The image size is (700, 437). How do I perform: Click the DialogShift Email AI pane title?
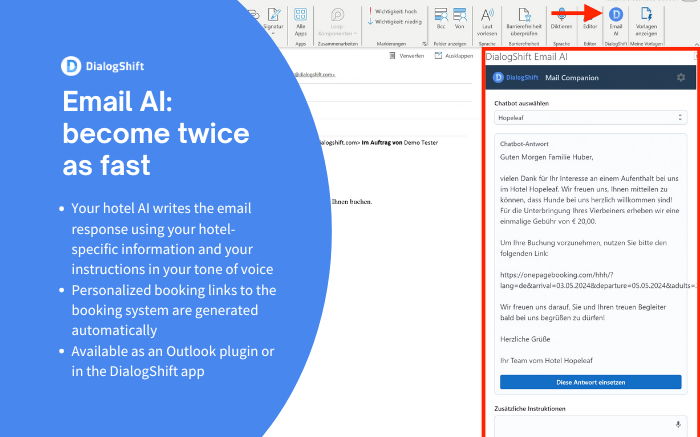[x=526, y=57]
